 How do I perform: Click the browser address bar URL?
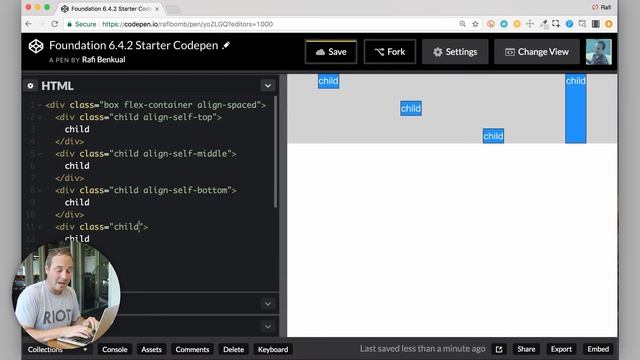[187, 24]
